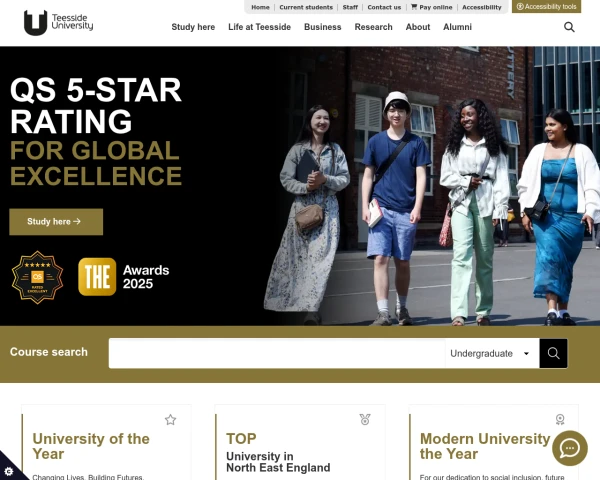Click the Teesside University logo
This screenshot has width=600, height=480.
58,23
